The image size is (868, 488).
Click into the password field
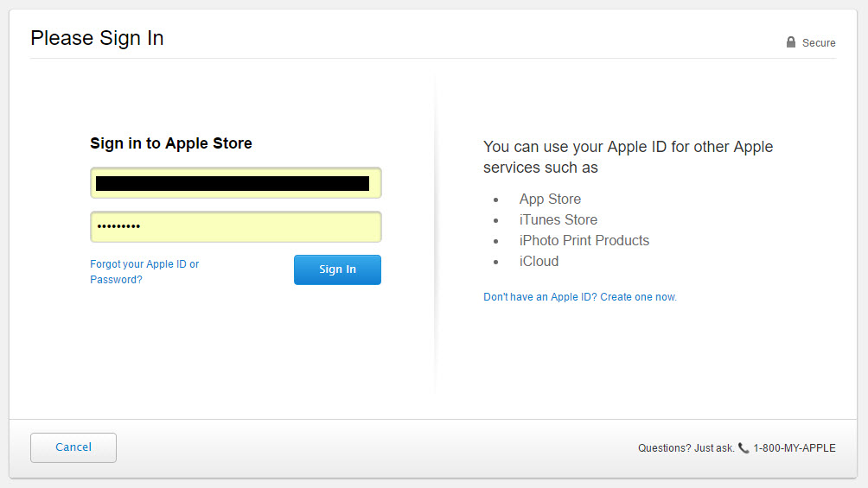coord(235,227)
